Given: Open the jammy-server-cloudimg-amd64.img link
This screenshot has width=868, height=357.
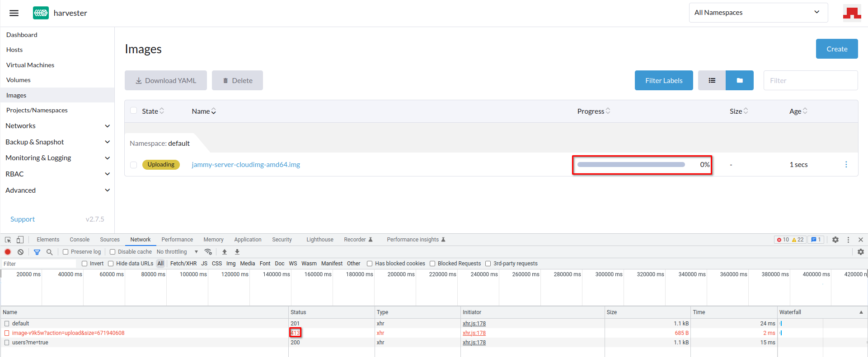Looking at the screenshot, I should click(x=246, y=165).
